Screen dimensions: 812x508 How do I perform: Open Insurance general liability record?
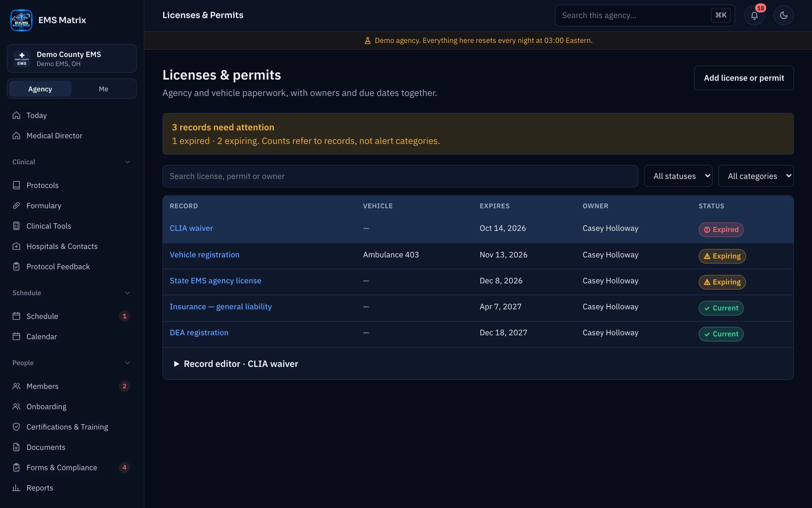(220, 306)
